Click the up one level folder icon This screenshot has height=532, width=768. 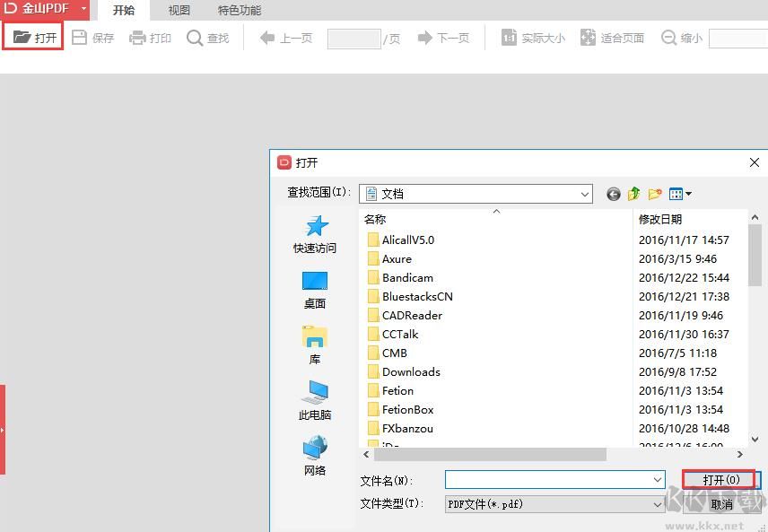[633, 194]
